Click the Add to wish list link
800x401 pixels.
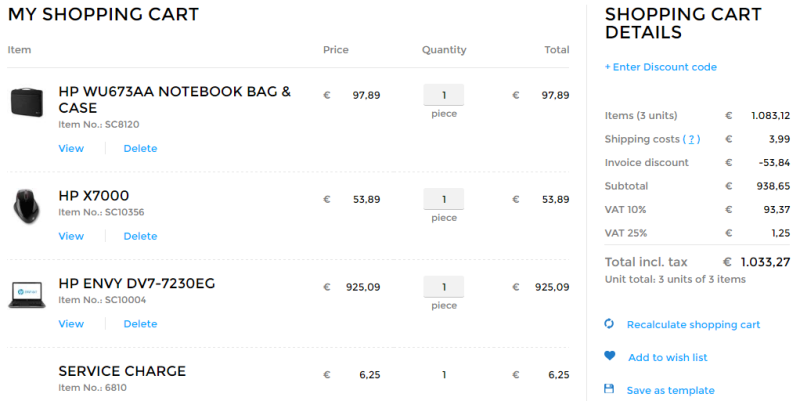(x=667, y=358)
